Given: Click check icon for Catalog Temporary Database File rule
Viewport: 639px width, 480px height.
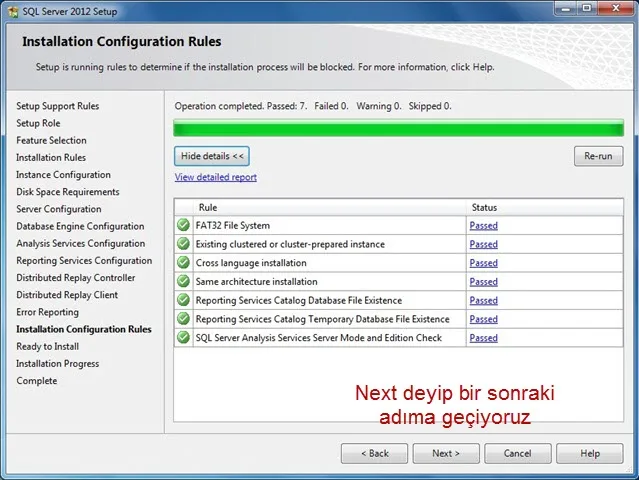Looking at the screenshot, I should [x=183, y=319].
